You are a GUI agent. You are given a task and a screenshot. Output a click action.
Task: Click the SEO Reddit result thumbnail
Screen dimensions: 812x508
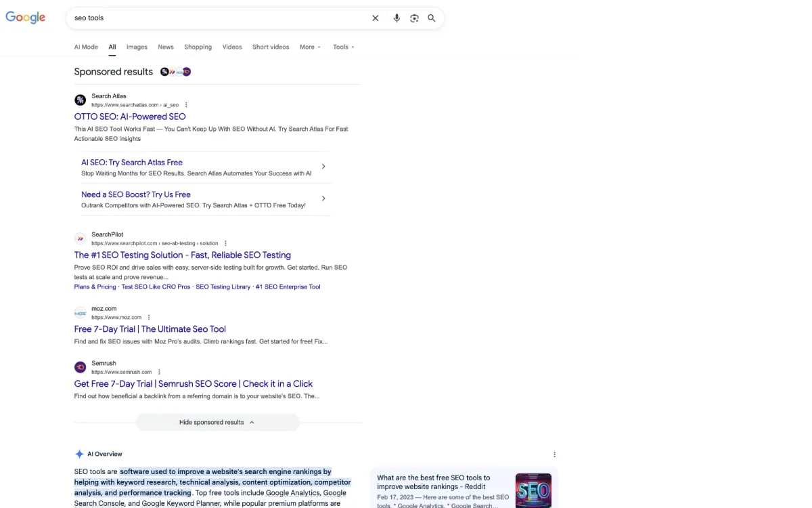point(533,490)
